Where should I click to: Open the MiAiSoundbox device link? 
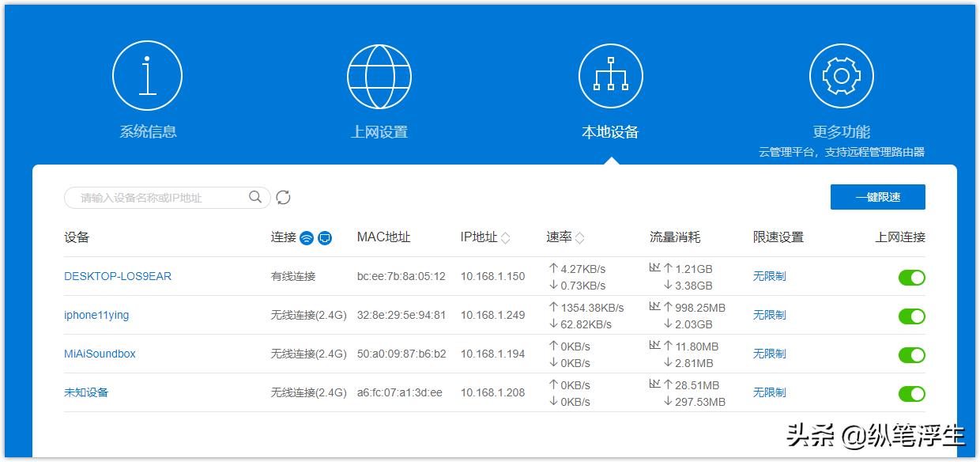[100, 354]
